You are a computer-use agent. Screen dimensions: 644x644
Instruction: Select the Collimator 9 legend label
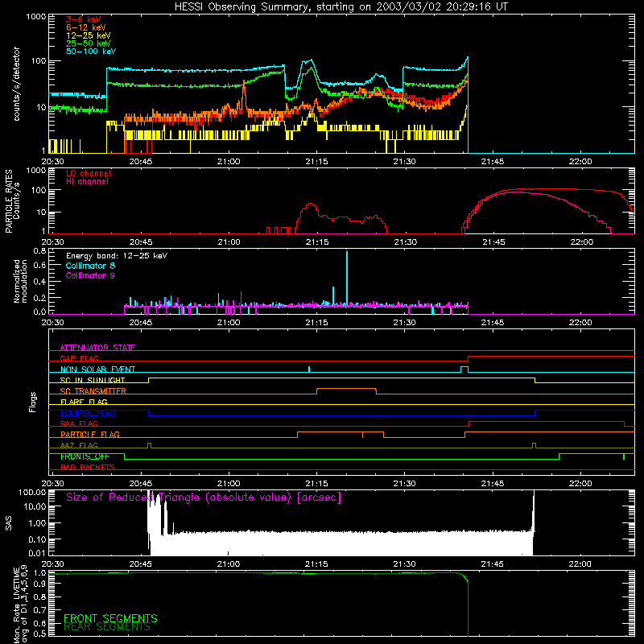tap(90, 275)
